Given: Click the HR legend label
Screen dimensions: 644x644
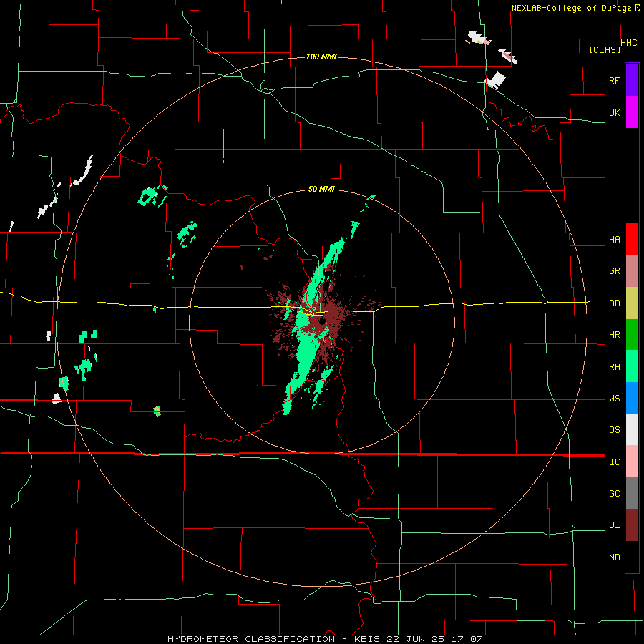Looking at the screenshot, I should coord(614,335).
